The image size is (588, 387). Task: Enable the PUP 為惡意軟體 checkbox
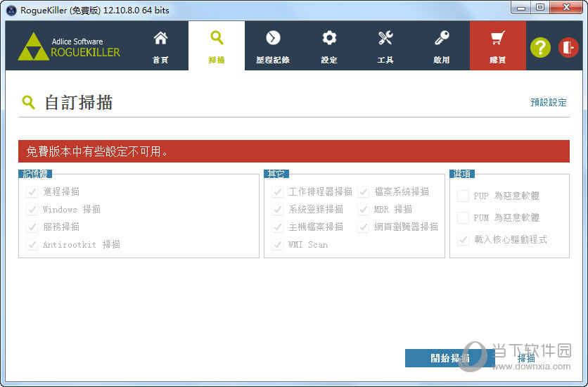463,196
